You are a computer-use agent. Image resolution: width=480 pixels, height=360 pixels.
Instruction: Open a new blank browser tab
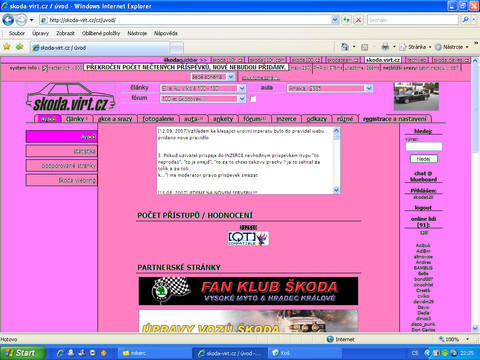click(x=177, y=48)
